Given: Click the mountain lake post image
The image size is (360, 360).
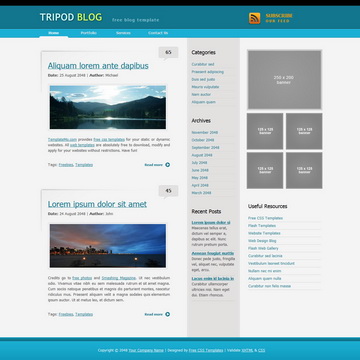Looking at the screenshot, I should [x=108, y=107].
